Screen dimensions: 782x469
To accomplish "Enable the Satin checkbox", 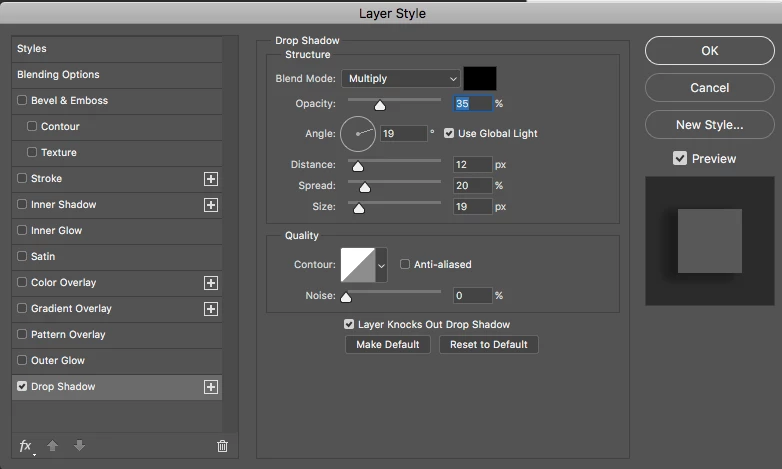I will 22,256.
